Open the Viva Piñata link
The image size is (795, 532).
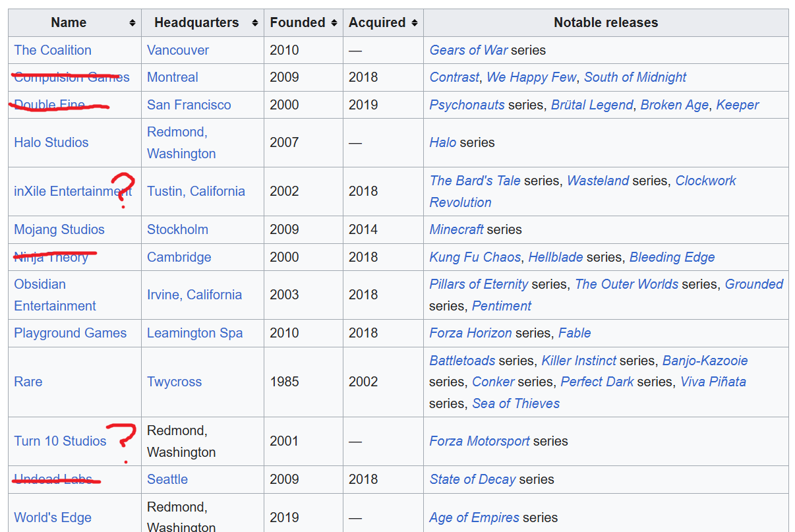pyautogui.click(x=713, y=382)
